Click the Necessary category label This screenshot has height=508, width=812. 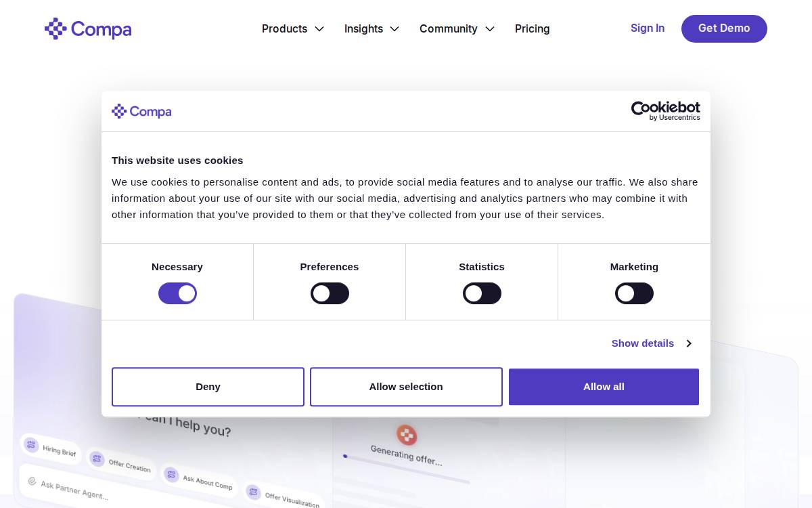click(x=177, y=267)
